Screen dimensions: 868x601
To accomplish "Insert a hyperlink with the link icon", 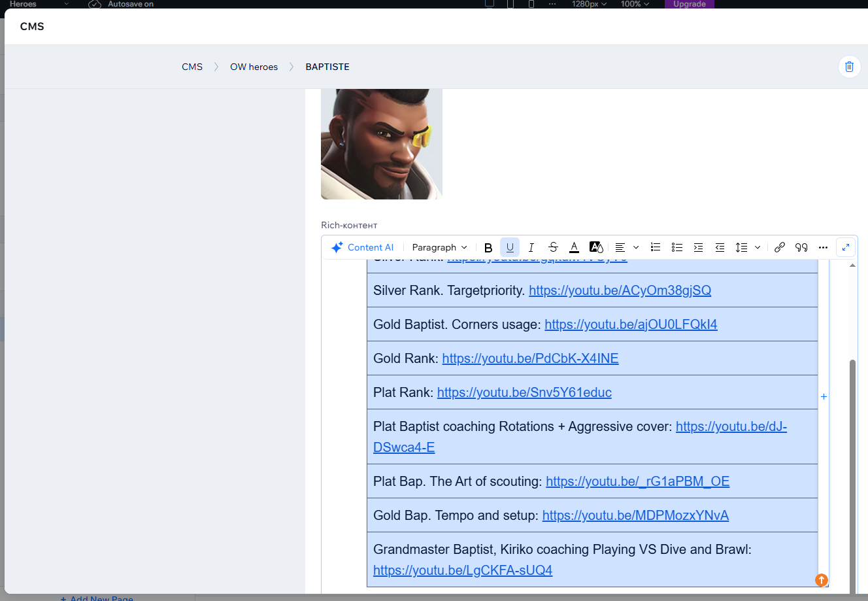I will pyautogui.click(x=780, y=247).
